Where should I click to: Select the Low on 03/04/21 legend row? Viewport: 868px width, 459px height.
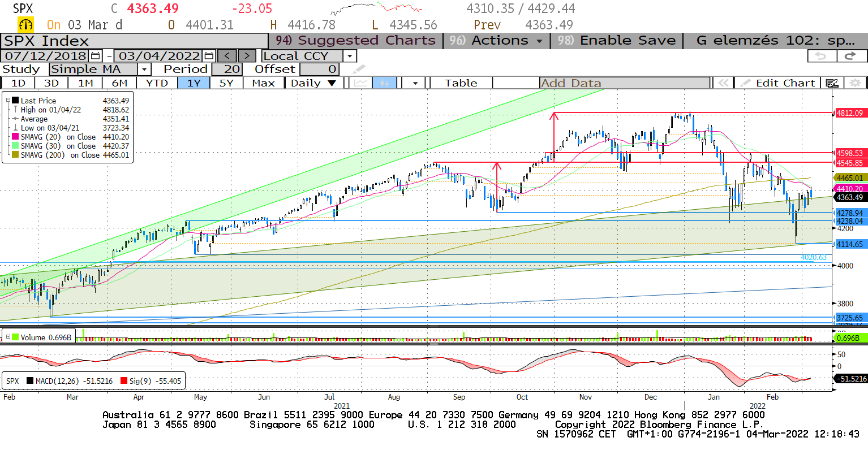point(70,128)
